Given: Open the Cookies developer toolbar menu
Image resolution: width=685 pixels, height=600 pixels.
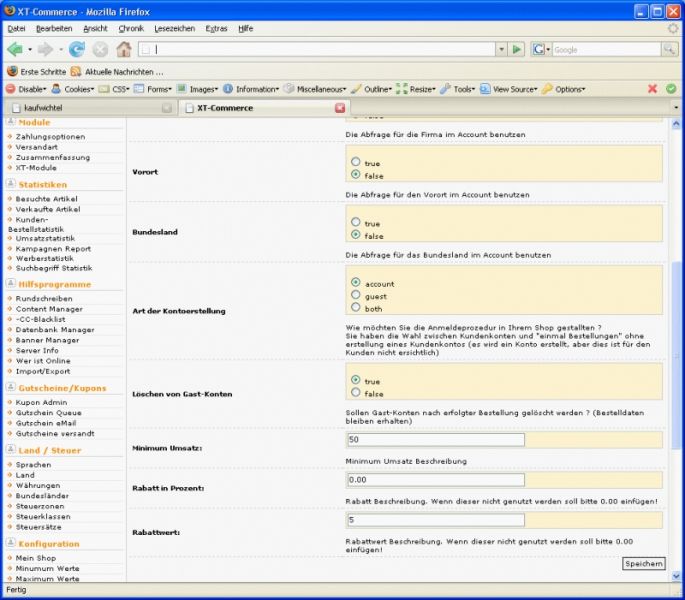Looking at the screenshot, I should tap(73, 89).
